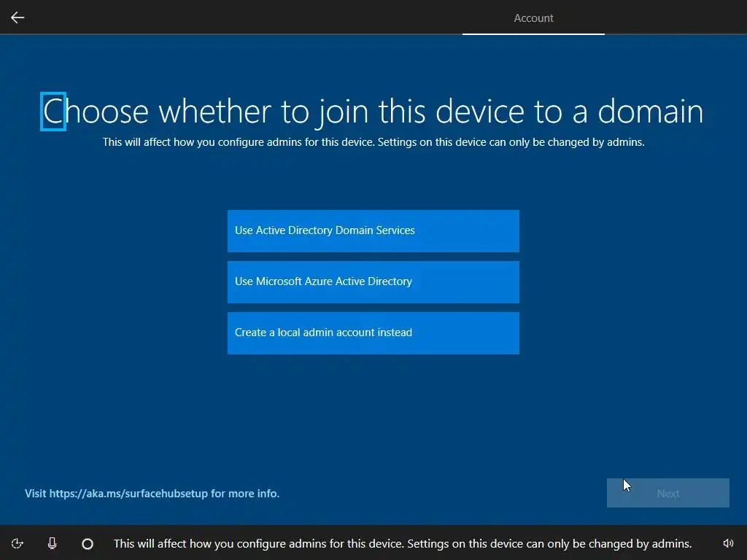The height and width of the screenshot is (560, 747).
Task: Click the subtitle about configuring admins under the heading
Action: (x=373, y=142)
